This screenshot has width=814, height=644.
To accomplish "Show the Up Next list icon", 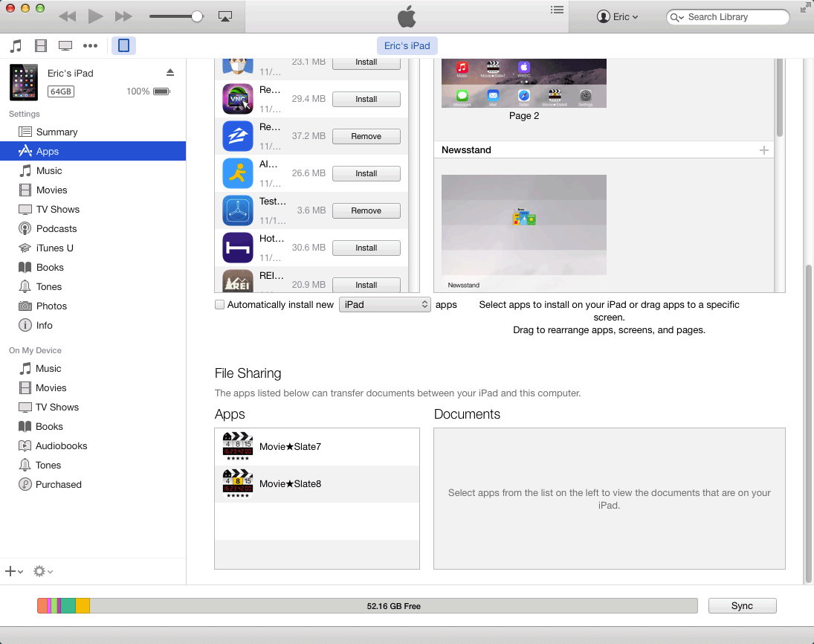I will pos(557,10).
